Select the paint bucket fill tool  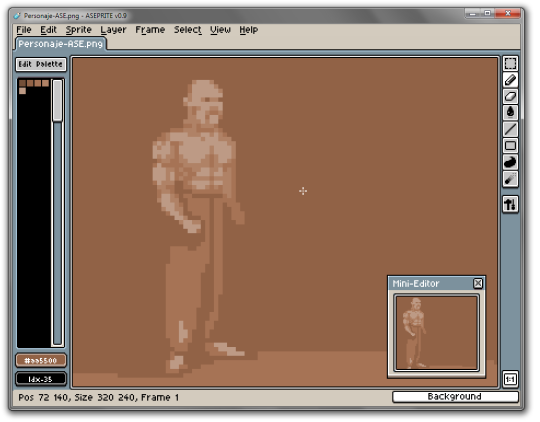[x=510, y=113]
